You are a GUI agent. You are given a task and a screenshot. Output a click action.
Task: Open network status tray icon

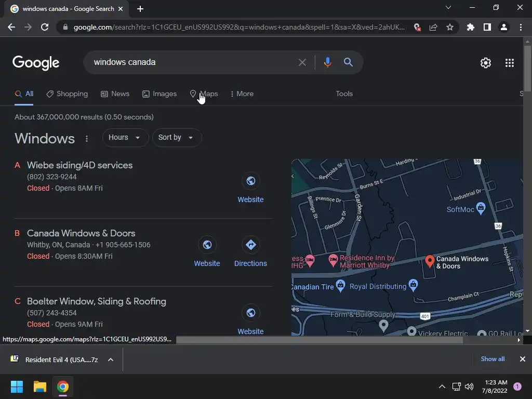pyautogui.click(x=456, y=387)
